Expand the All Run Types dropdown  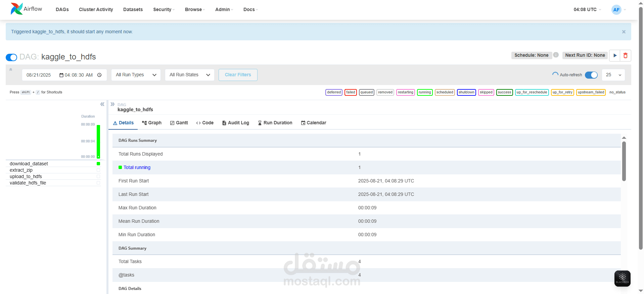pos(136,75)
